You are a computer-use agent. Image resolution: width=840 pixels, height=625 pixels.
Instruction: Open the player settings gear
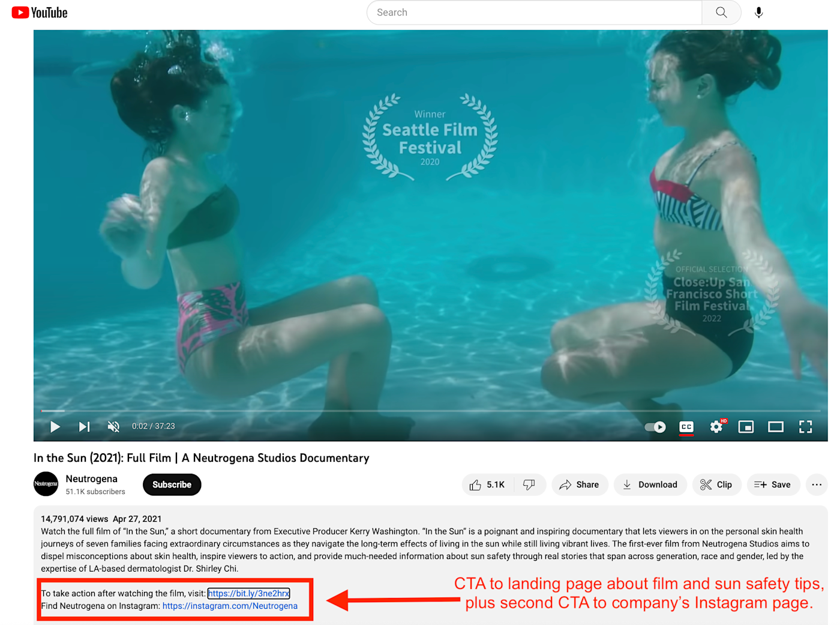click(x=716, y=427)
